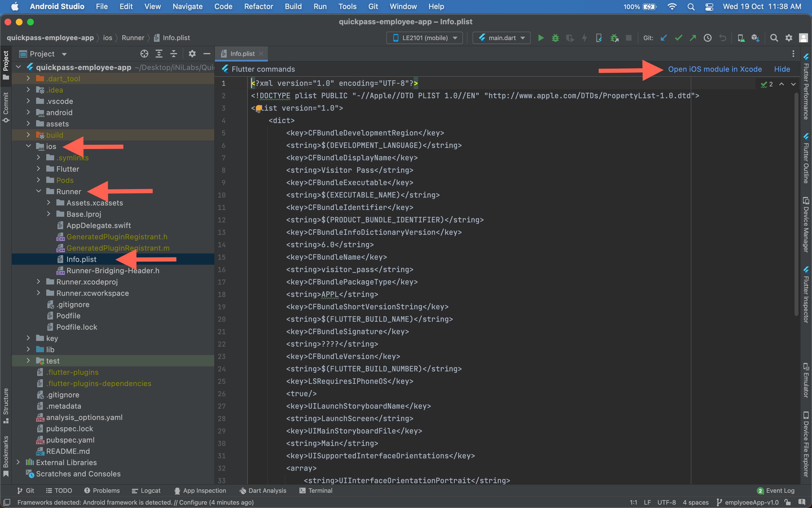Click Open iOS module in Xcode link

tap(715, 69)
